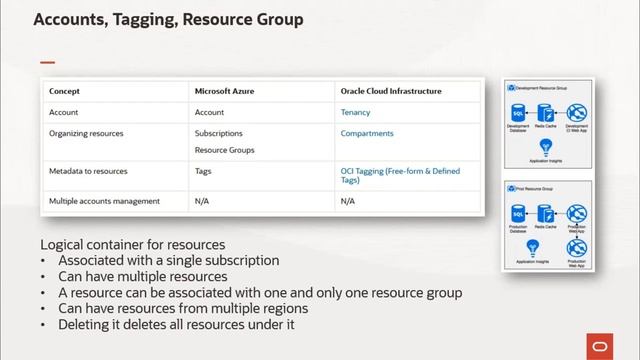Click the 'Development Resource Group' label
Viewport: 640px width, 360px height.
541,88
